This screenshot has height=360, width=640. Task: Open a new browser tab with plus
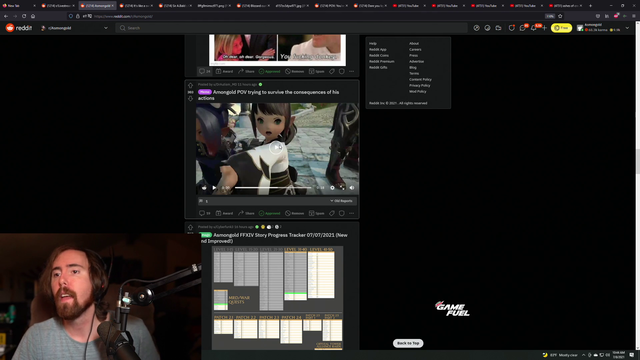click(590, 6)
